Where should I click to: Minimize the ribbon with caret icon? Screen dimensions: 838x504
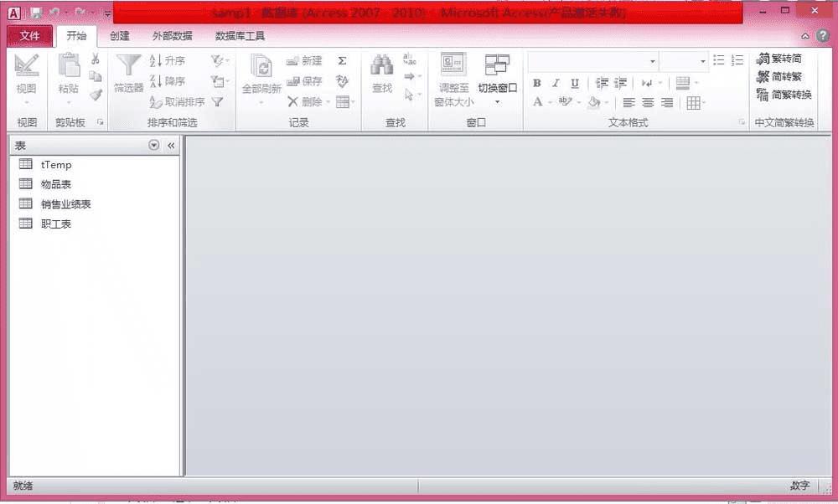804,36
